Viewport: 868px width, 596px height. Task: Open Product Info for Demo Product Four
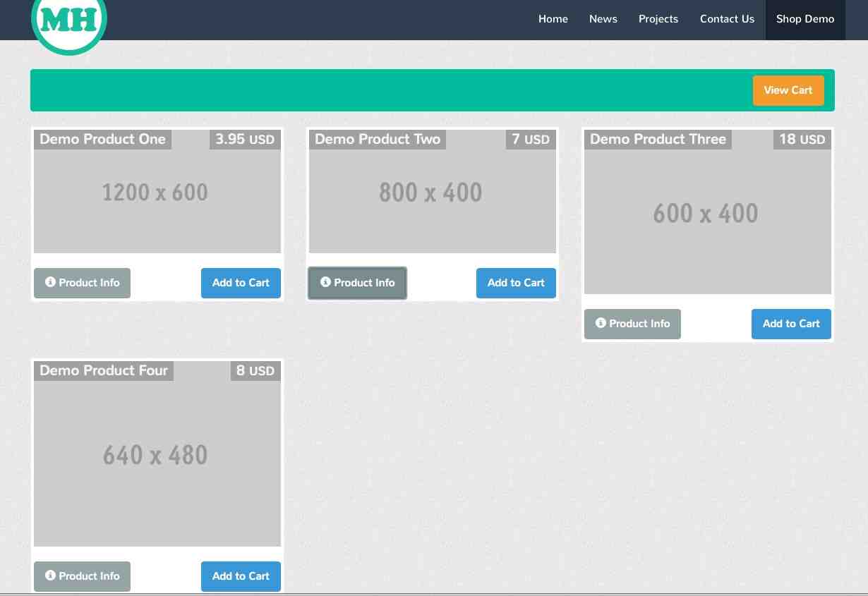pyautogui.click(x=82, y=576)
